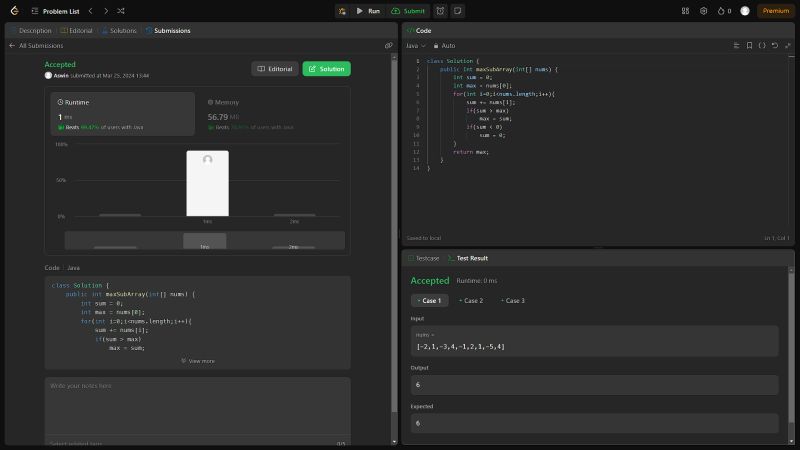Click the test result panel scrollbar

tap(791, 347)
